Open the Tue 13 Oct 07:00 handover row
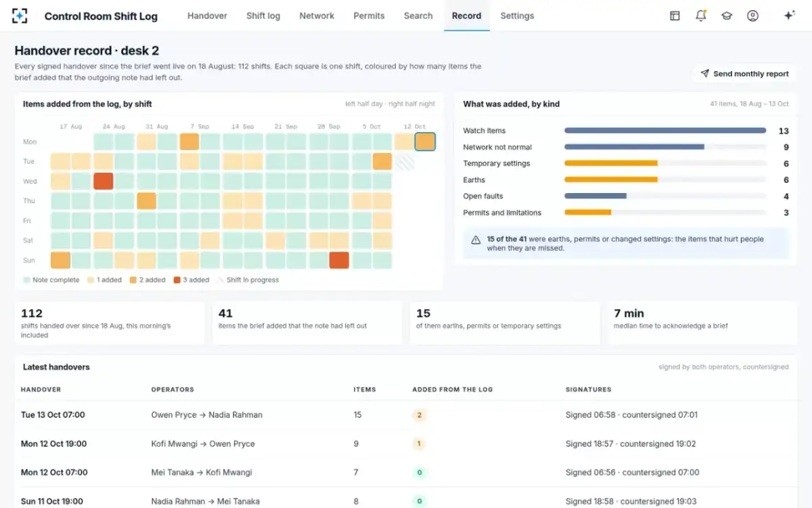812x508 pixels. [406, 415]
